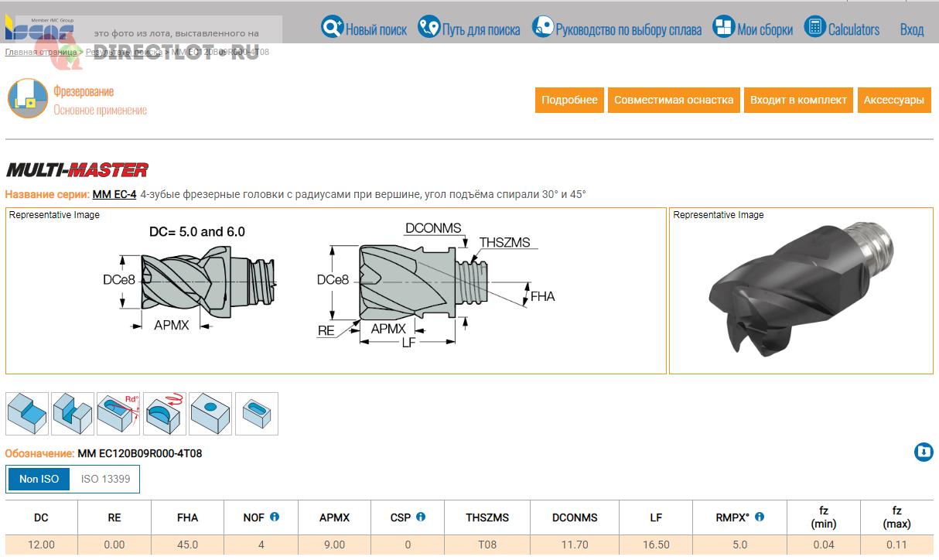Open Путь для поиска menu item
The height and width of the screenshot is (560, 939).
[481, 30]
